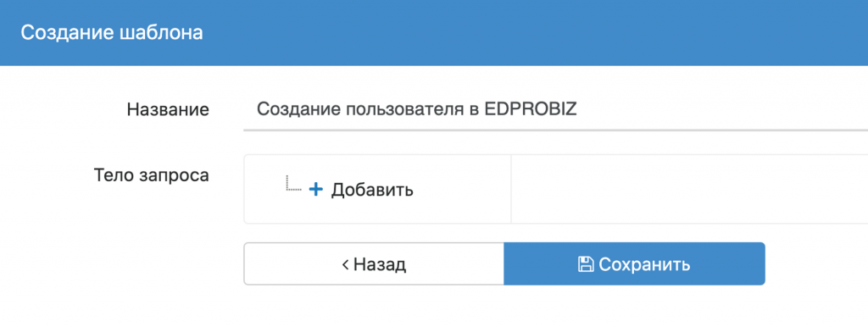Click the blue plus icon before Добавить

315,190
